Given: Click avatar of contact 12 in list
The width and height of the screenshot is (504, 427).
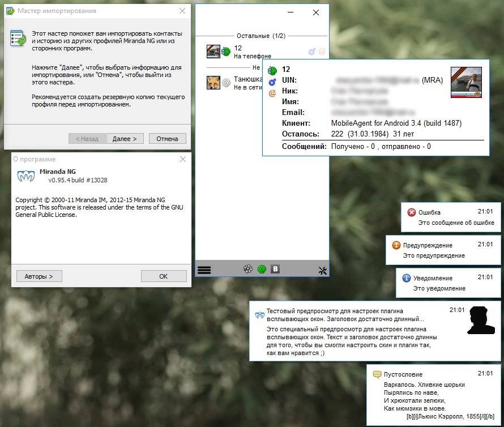Looking at the screenshot, I should click(x=213, y=52).
